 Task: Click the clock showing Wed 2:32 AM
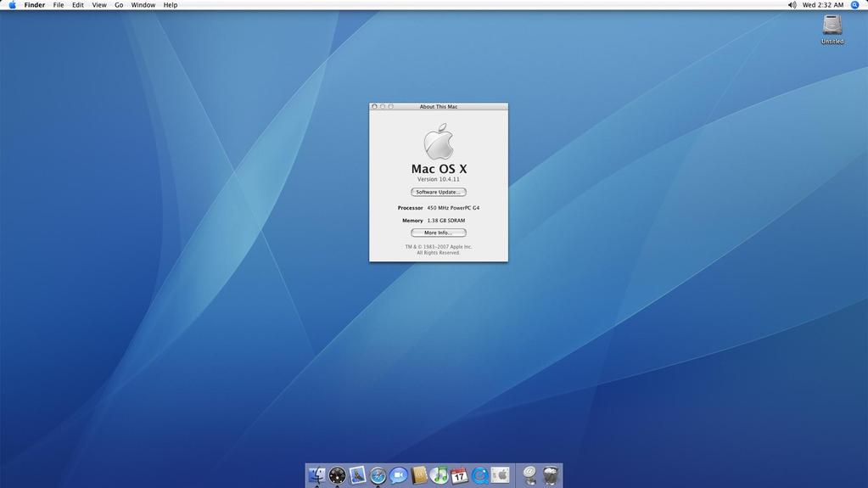click(823, 5)
